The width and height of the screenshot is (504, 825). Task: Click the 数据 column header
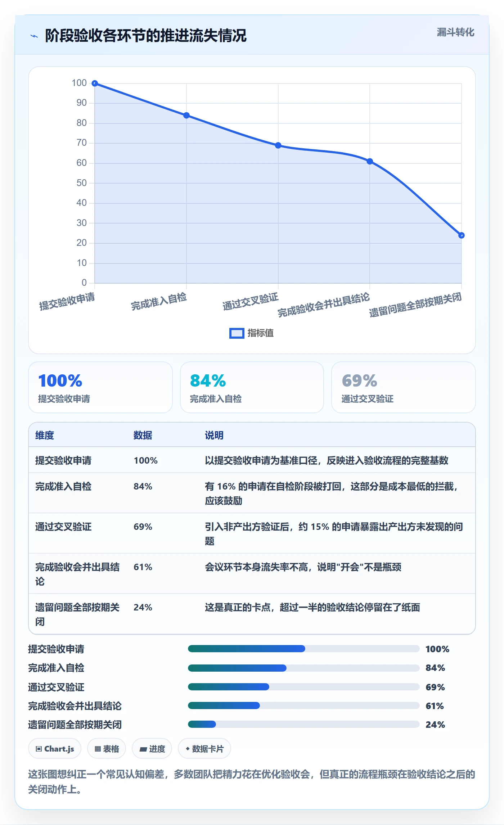tap(143, 435)
